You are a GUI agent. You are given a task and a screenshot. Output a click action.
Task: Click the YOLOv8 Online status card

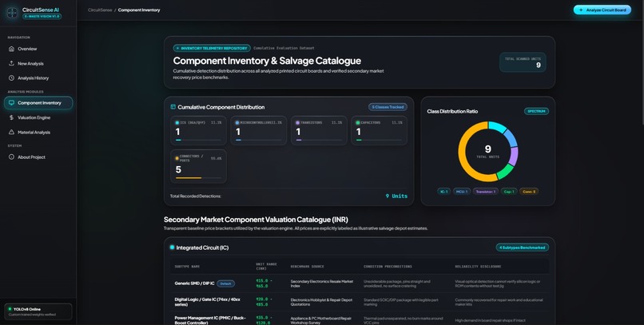pyautogui.click(x=38, y=311)
